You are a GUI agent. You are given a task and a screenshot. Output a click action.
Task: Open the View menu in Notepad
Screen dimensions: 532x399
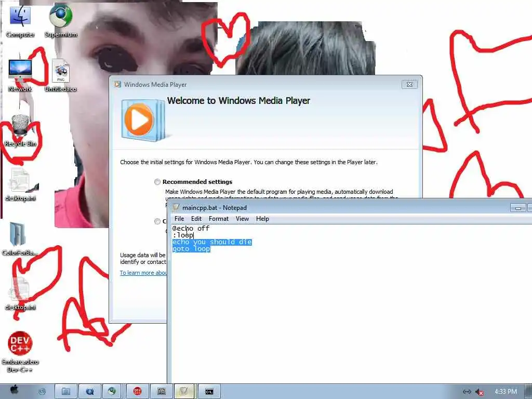pyautogui.click(x=242, y=219)
